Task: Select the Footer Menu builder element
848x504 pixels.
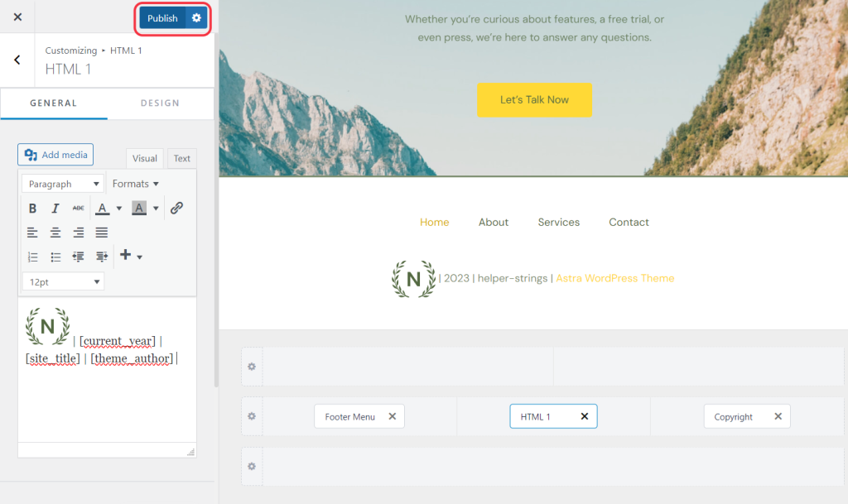Action: (x=350, y=416)
